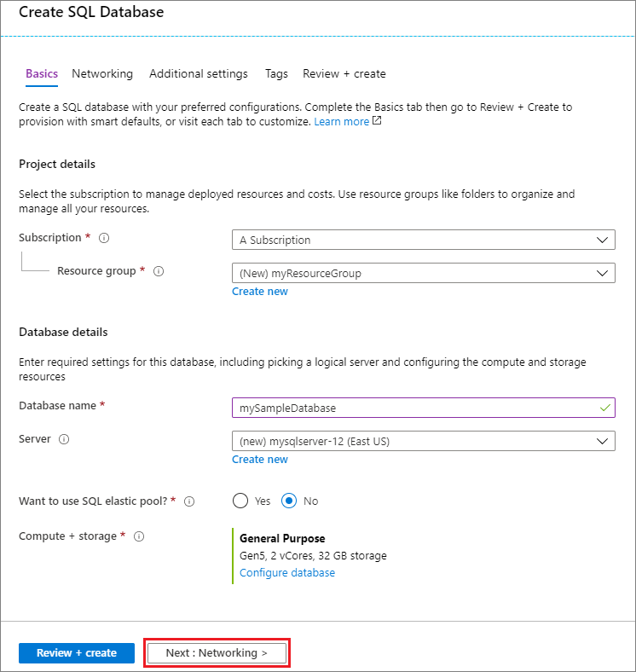Click info icon next to Subscription label
The width and height of the screenshot is (636, 672).
pos(104,238)
